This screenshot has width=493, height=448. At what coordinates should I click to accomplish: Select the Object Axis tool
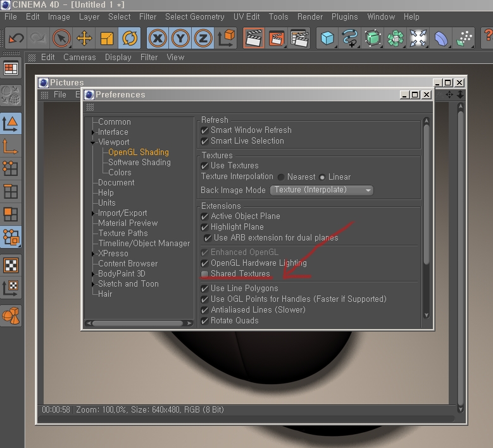tap(11, 146)
